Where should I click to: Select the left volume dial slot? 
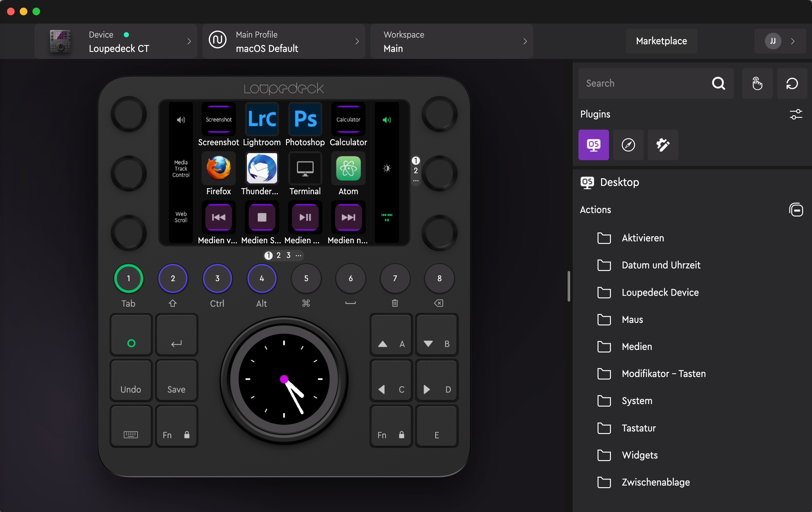181,120
